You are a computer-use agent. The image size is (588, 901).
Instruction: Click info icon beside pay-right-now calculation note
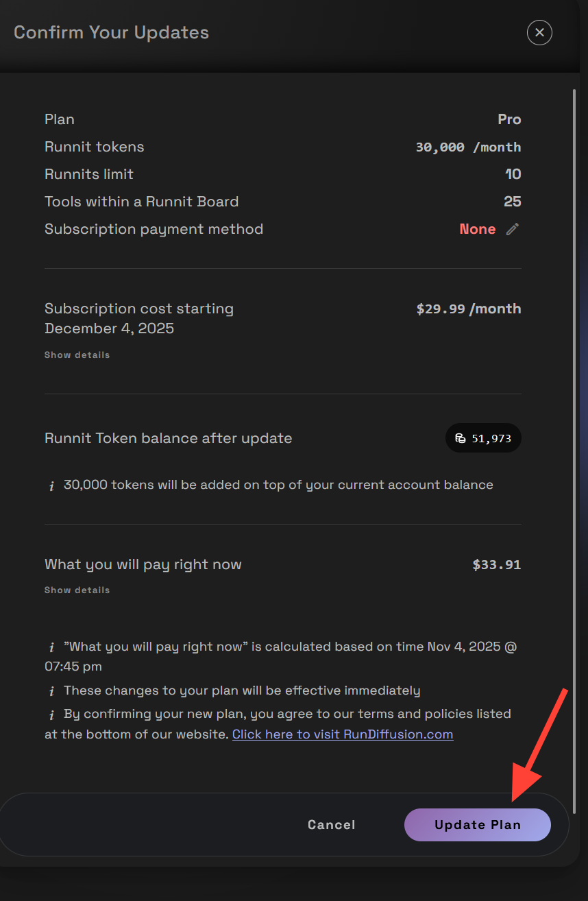pyautogui.click(x=51, y=647)
